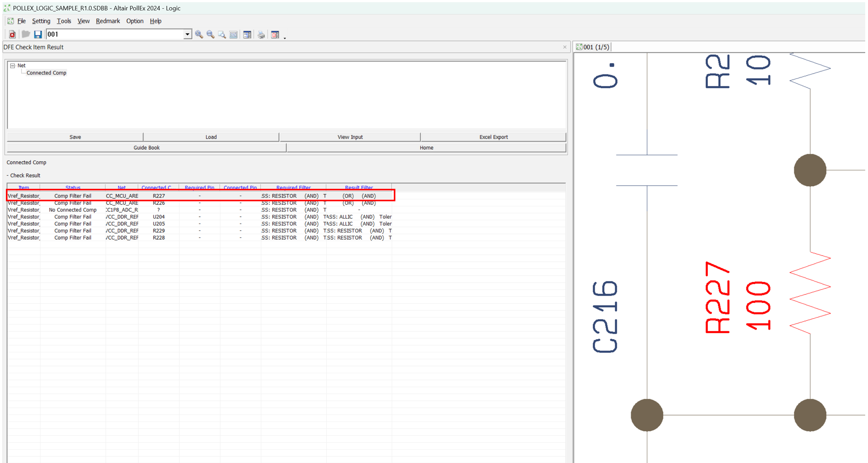
Task: Click the Zoom Area icon in toolbar
Action: [222, 34]
